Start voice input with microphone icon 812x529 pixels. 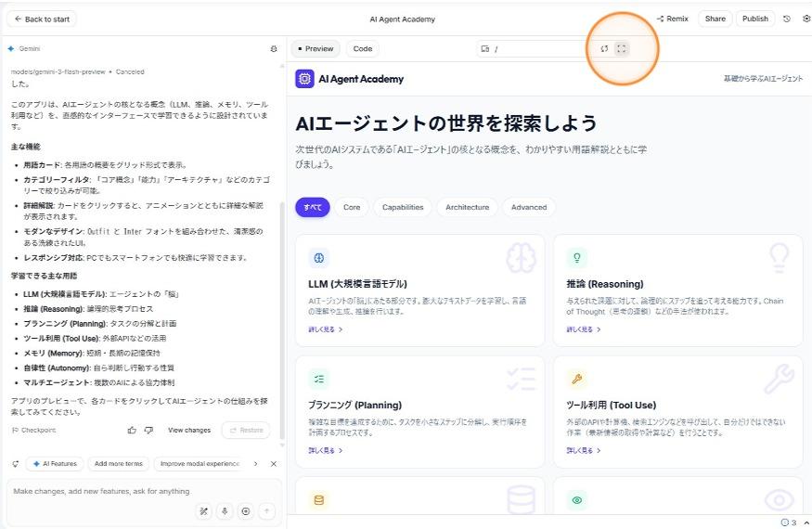point(225,510)
